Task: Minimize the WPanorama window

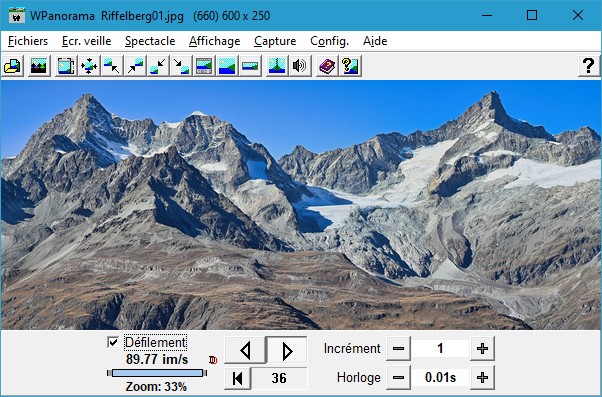Action: pos(487,15)
